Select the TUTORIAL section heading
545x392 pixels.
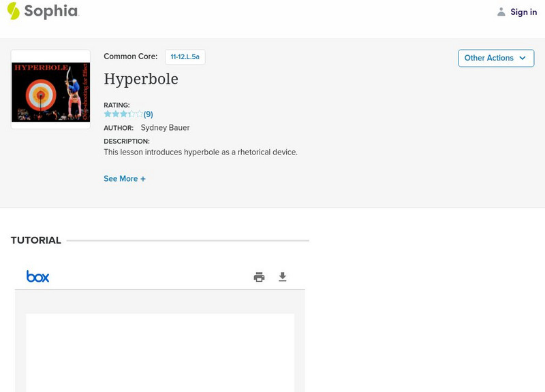click(35, 240)
